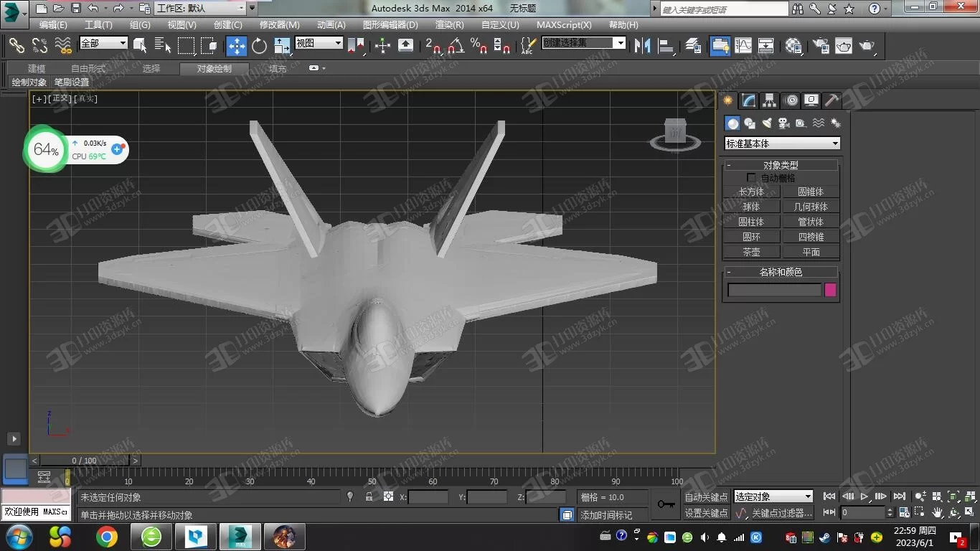Open the Layer Manager icon
The height and width of the screenshot is (551, 980).
click(x=693, y=45)
